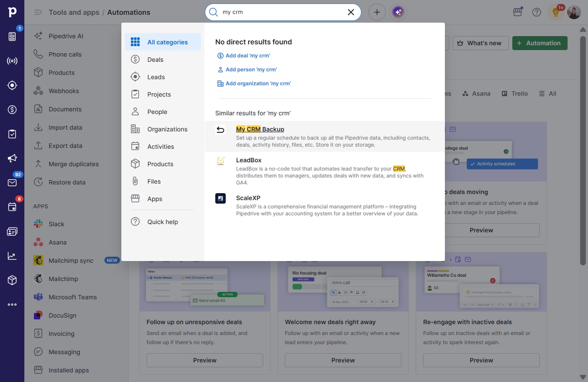Open the Deals dollar icon in rail
The width and height of the screenshot is (588, 382).
coord(12,110)
